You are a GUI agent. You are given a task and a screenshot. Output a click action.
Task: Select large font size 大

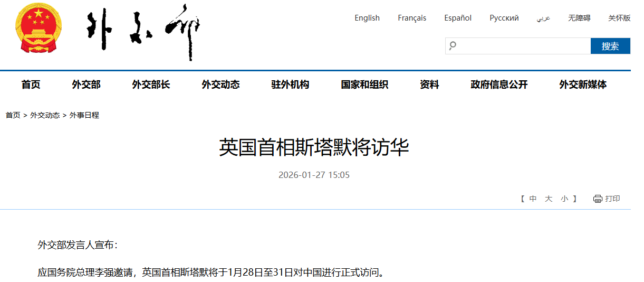click(x=549, y=199)
